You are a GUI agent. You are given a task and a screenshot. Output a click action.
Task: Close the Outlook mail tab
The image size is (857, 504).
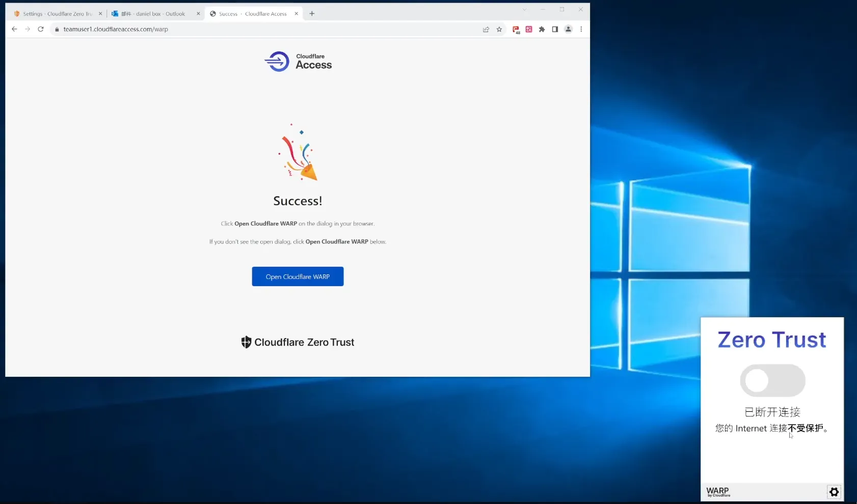198,14
